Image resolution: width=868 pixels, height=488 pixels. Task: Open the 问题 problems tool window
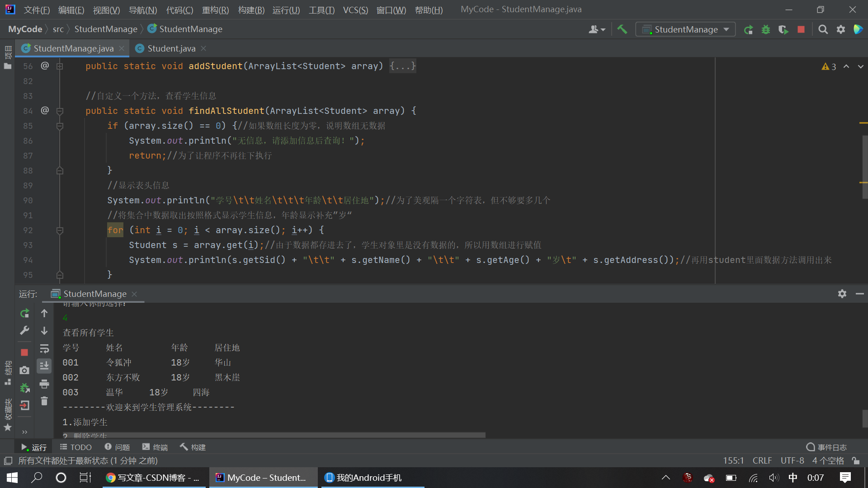117,447
